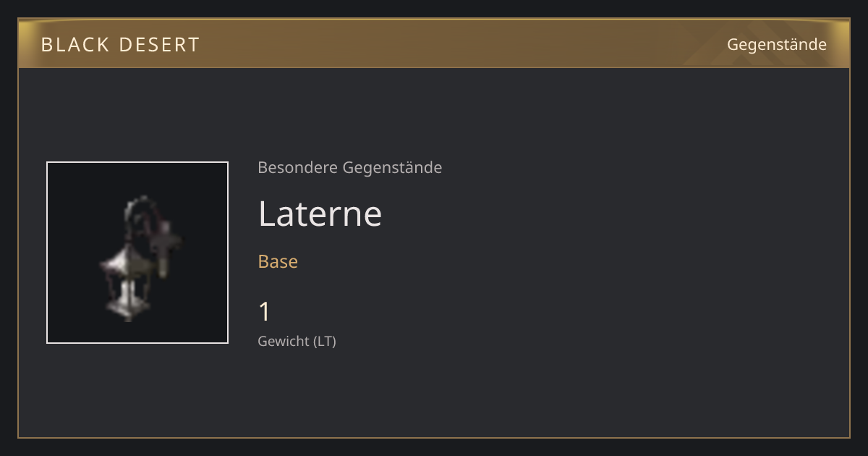Open the BLACK DESERT header title
868x456 pixels.
click(120, 45)
